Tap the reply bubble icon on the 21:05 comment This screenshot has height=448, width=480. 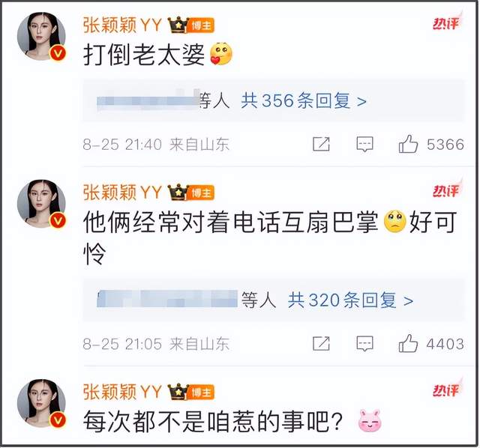pos(365,343)
